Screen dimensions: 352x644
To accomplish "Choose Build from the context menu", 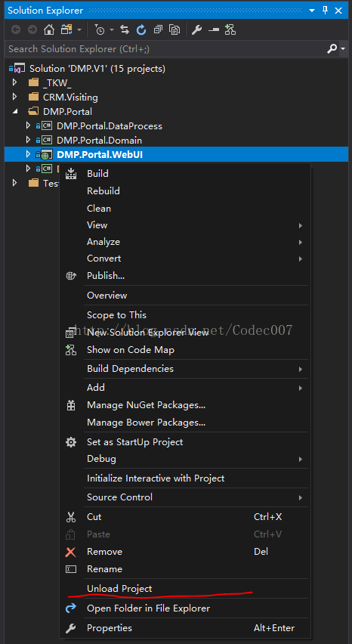I will click(x=184, y=174).
